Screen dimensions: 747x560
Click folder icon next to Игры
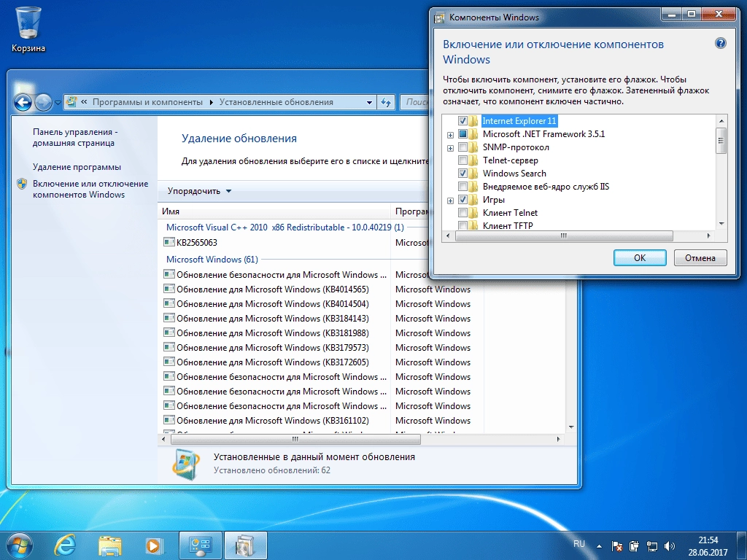point(473,200)
